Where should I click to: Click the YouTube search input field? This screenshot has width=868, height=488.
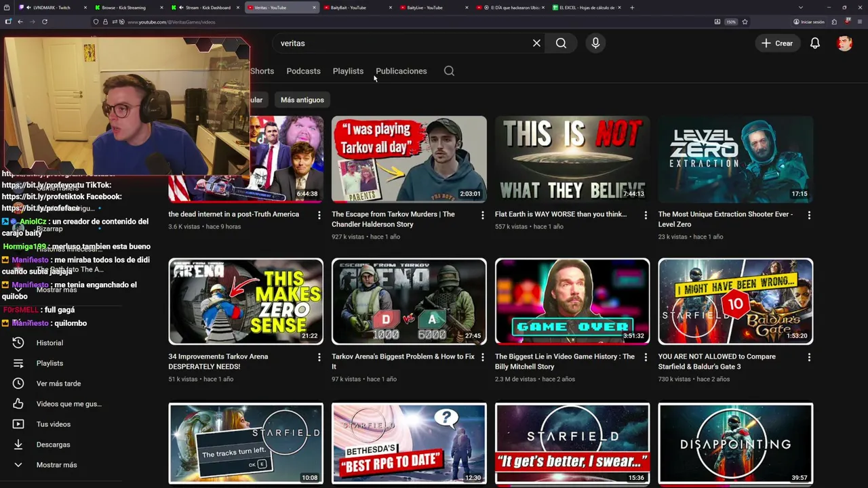(403, 43)
